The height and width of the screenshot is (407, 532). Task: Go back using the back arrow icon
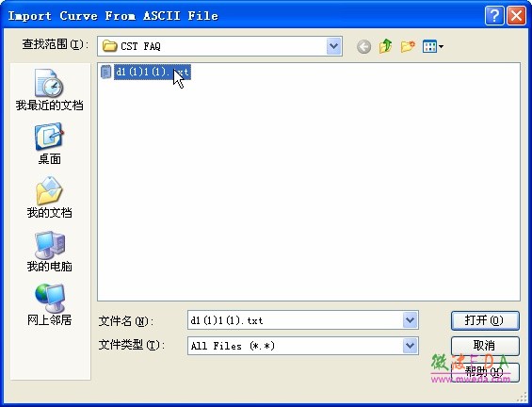(x=363, y=46)
